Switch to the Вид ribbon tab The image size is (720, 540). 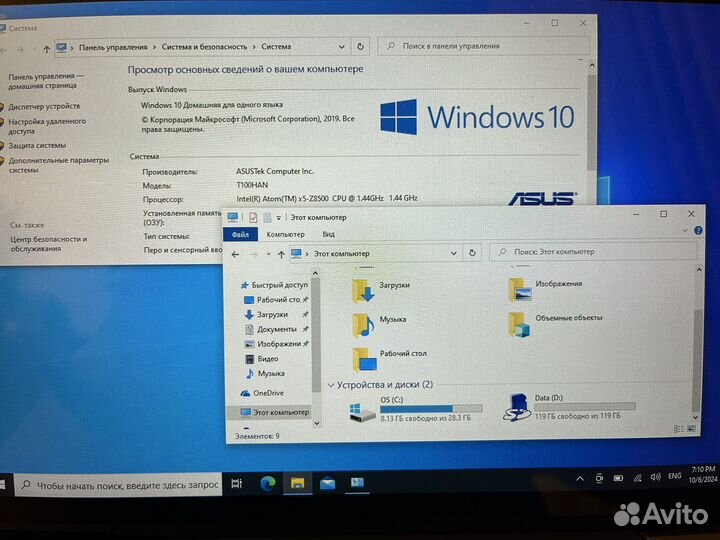[x=328, y=235]
